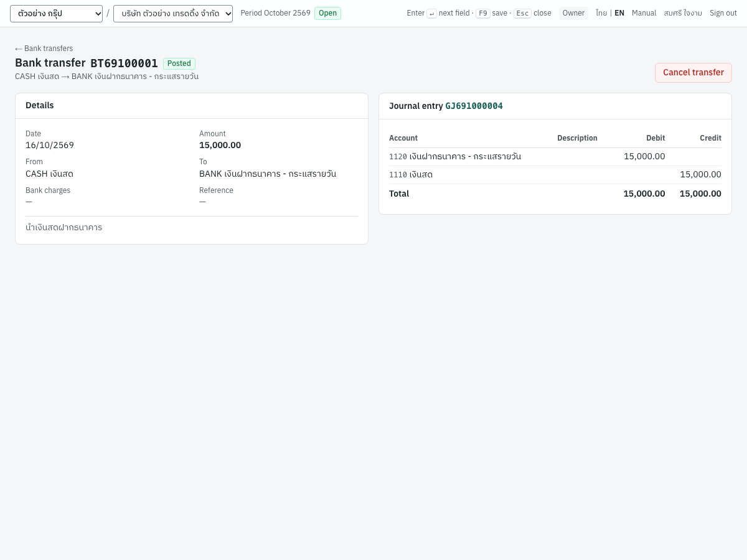Open the ตัวอย่าง กรุ๊ป group dropdown
The width and height of the screenshot is (747, 560).
[x=56, y=14]
